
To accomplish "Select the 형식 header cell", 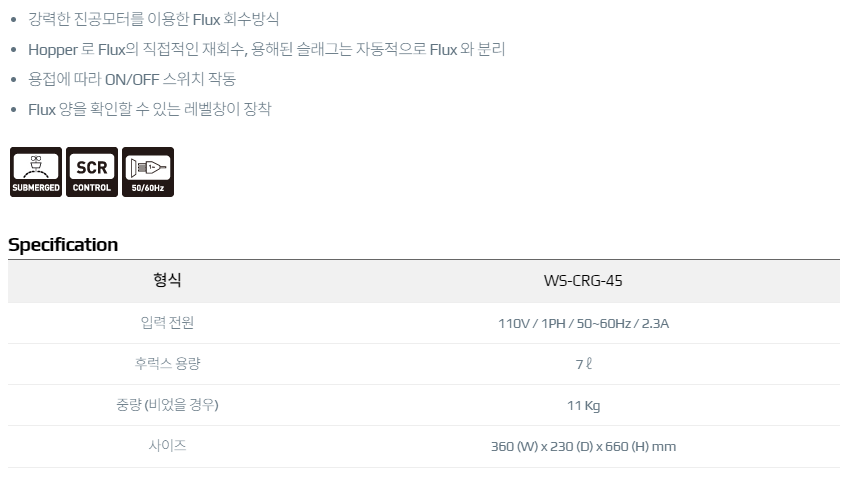I will (x=167, y=280).
